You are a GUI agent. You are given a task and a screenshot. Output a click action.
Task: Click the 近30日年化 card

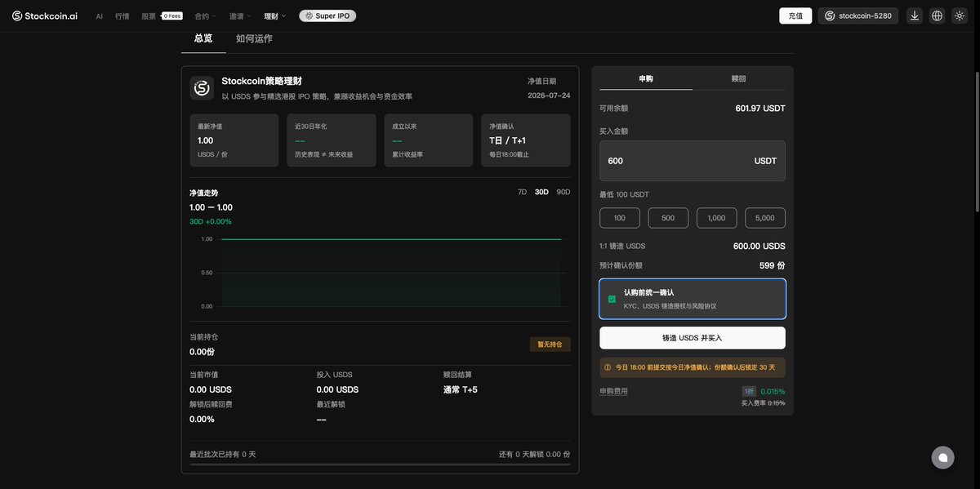pyautogui.click(x=332, y=140)
